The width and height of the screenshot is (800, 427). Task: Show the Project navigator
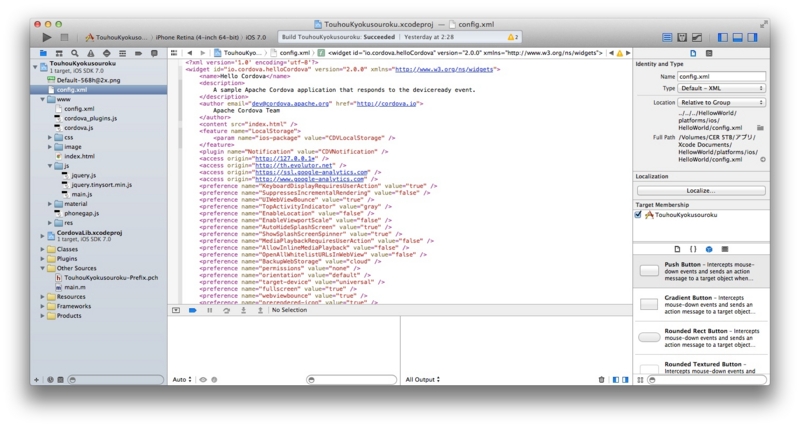pos(43,53)
